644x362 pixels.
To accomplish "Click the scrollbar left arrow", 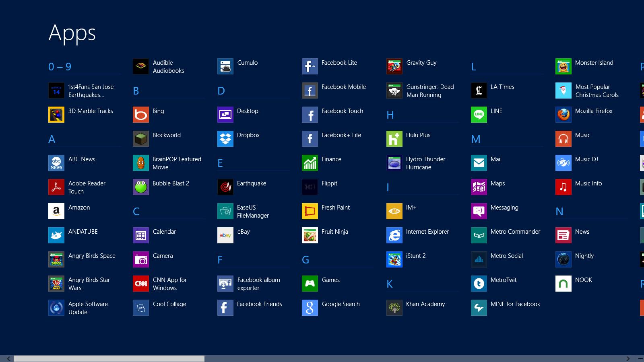I will (8, 358).
